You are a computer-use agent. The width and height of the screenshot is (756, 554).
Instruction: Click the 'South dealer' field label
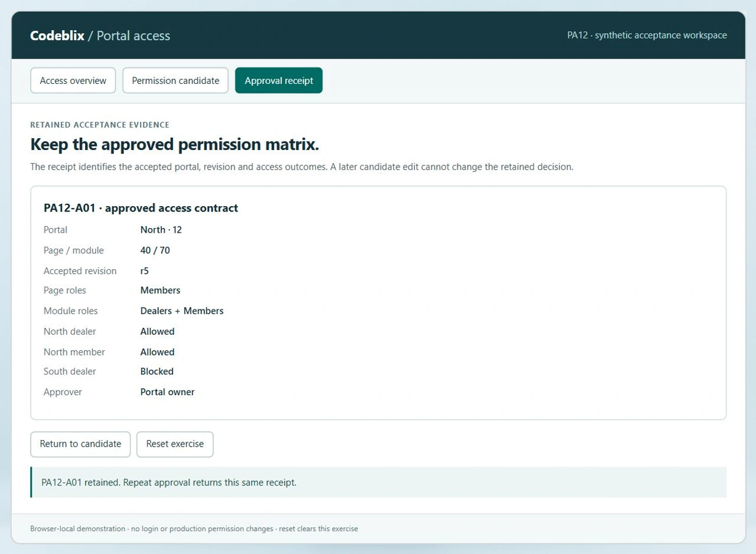pyautogui.click(x=70, y=371)
